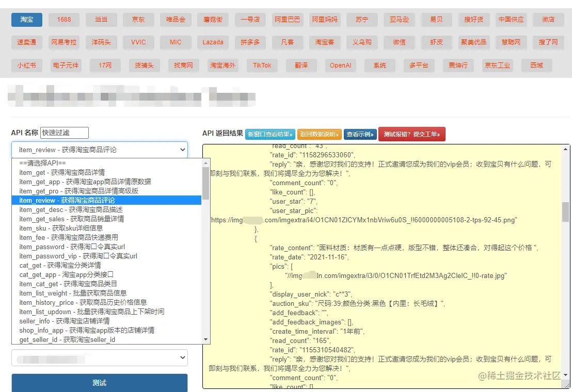572x392 pixels.
Task: Click the API list scrollbar up arrow
Action: point(206,163)
